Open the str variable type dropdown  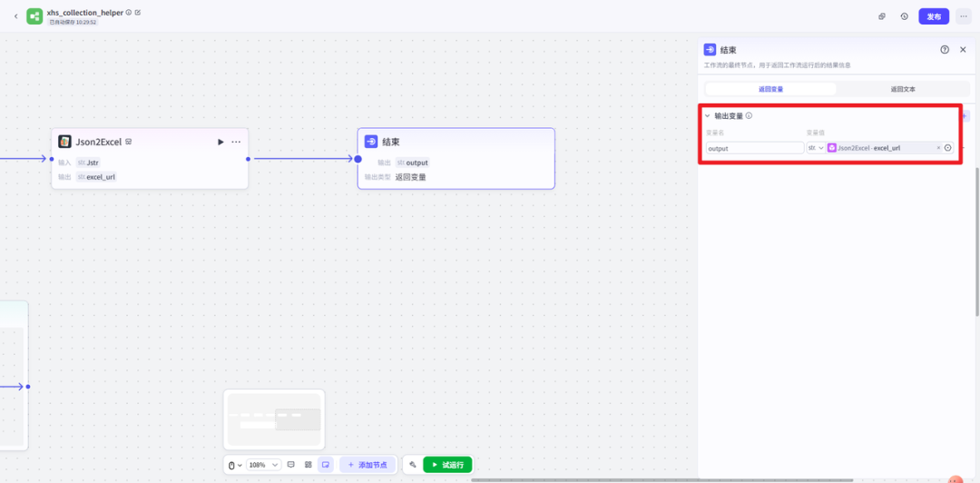(x=816, y=148)
